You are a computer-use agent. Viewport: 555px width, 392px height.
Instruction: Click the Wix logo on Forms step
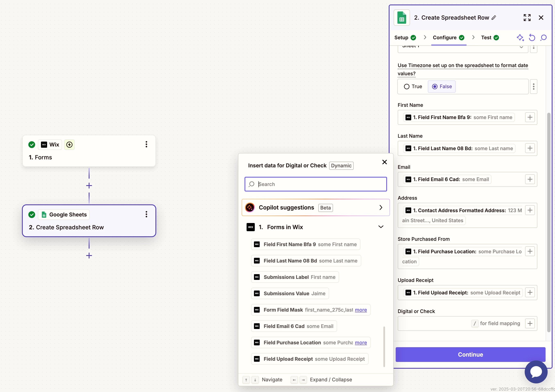[44, 145]
